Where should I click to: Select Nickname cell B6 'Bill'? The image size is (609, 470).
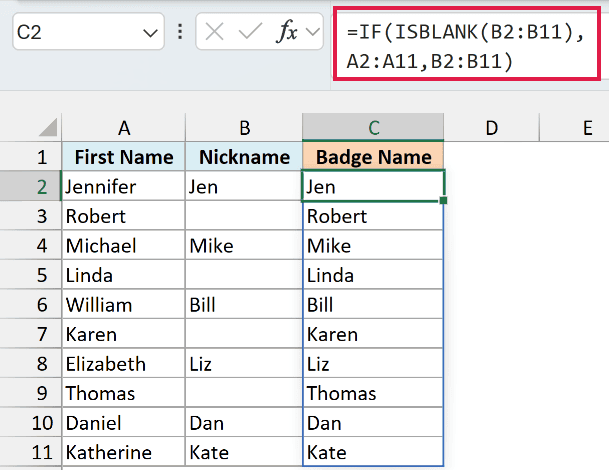(x=244, y=305)
